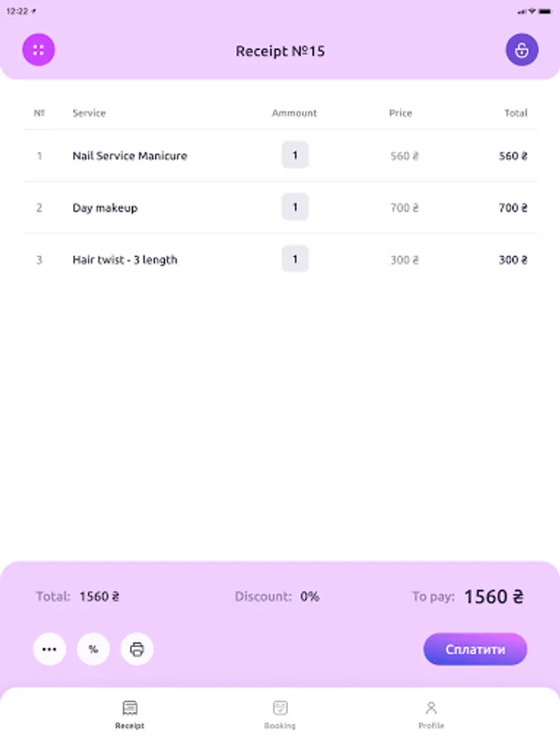Tap the lock icon in the header

522,51
